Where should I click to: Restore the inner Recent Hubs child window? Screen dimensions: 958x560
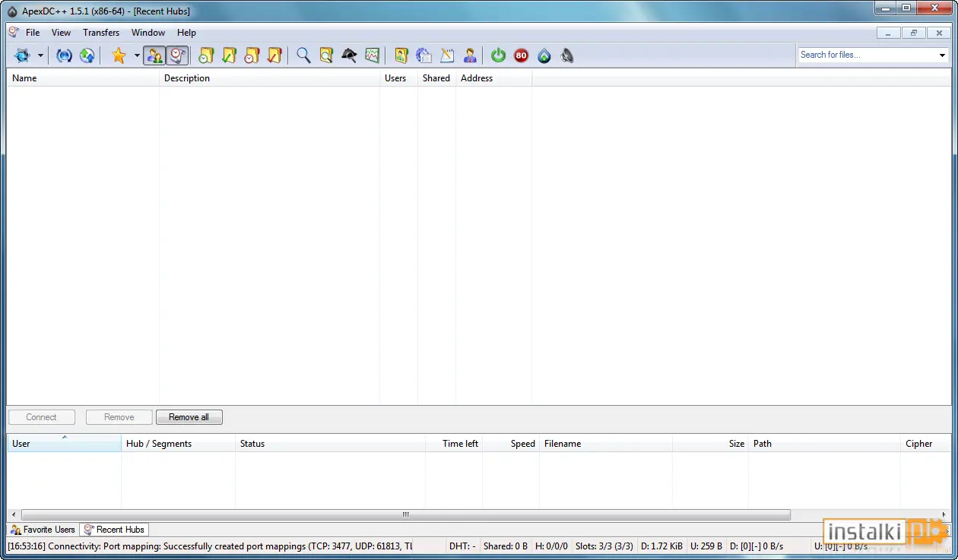(x=914, y=33)
